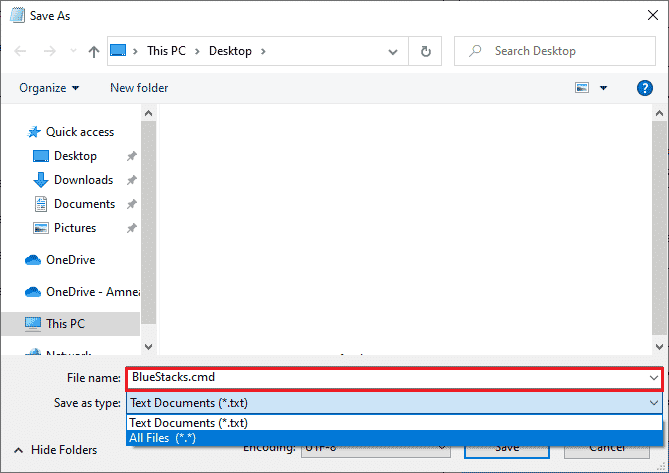Screen dimensions: 669x473
Task: Click the Downloads blue arrow icon
Action: (x=41, y=180)
